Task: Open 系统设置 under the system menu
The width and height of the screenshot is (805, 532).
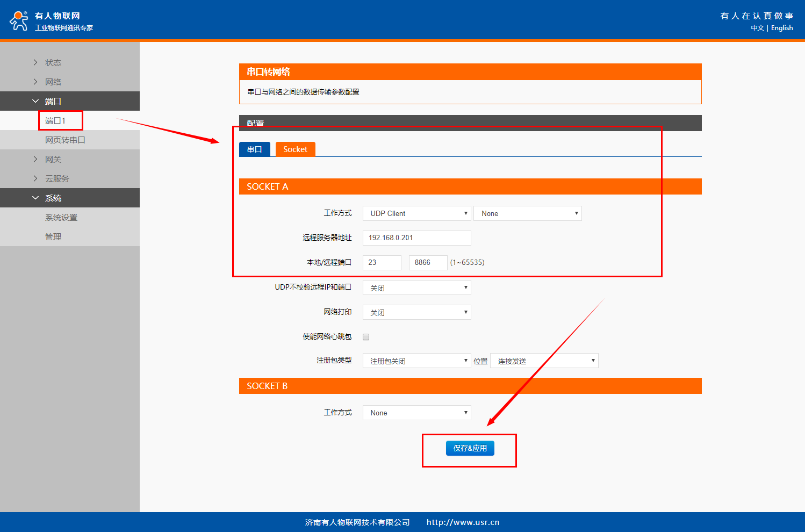Action: 61,218
